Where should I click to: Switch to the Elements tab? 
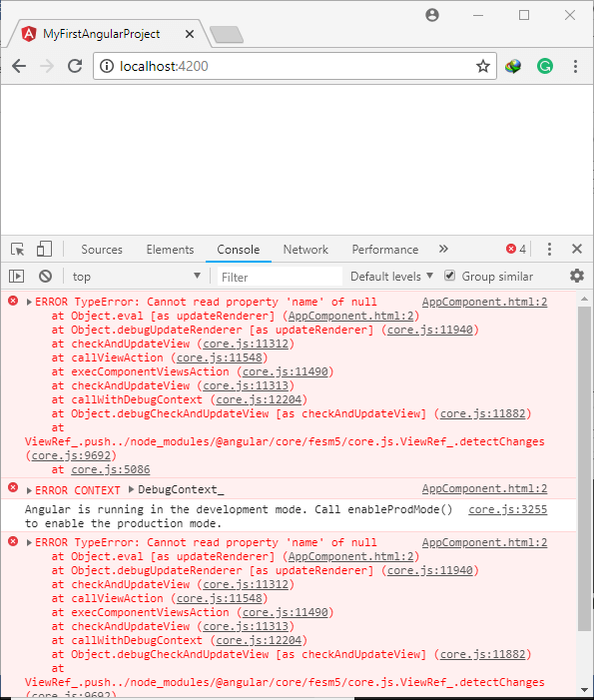170,249
